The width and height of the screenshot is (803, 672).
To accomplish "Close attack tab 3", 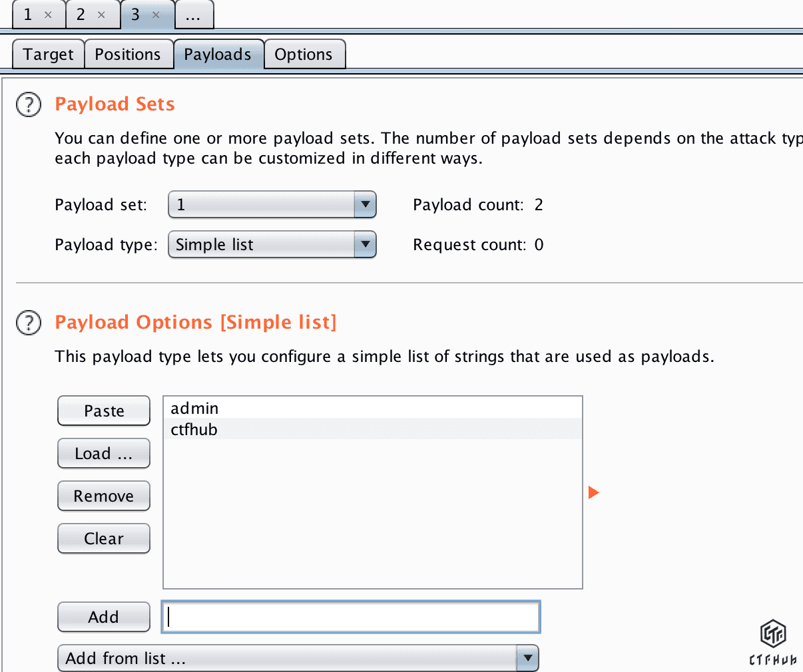I will tap(156, 15).
